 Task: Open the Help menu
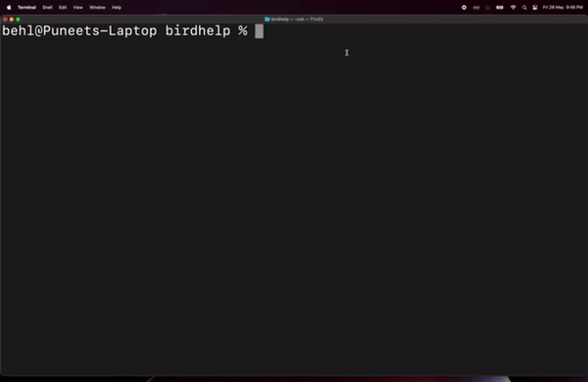(117, 8)
